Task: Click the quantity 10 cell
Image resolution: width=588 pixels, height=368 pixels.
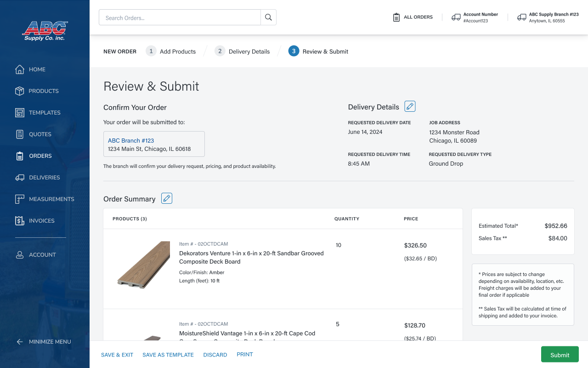Action: 339,245
